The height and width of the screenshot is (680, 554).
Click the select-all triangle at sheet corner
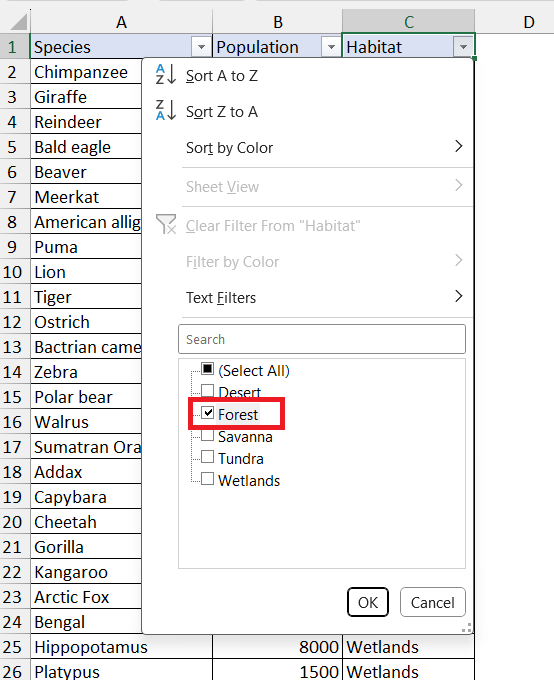(19, 22)
